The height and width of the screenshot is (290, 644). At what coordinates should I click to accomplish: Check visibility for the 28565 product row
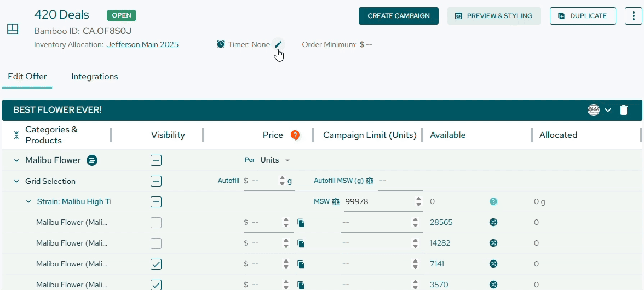[156, 223]
